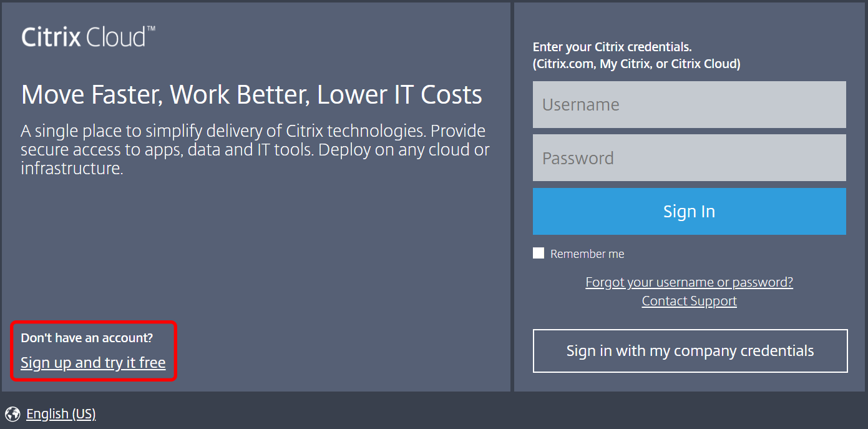The image size is (868, 429).
Task: Focus the Password input field
Action: tap(689, 158)
